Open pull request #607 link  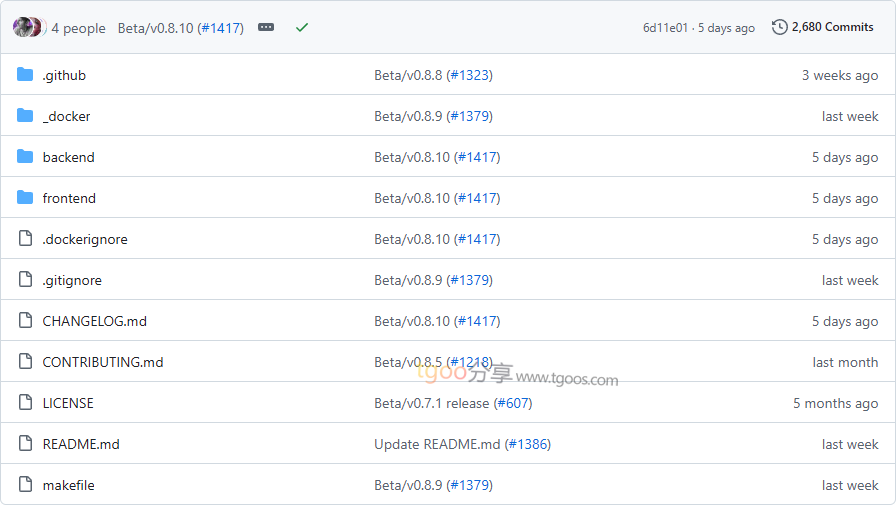click(513, 403)
